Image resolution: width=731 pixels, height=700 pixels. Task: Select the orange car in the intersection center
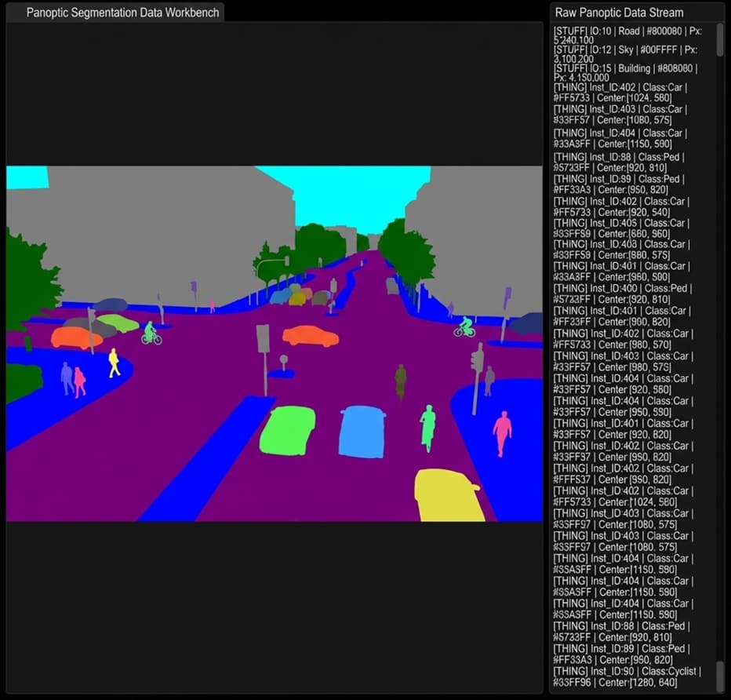click(310, 337)
